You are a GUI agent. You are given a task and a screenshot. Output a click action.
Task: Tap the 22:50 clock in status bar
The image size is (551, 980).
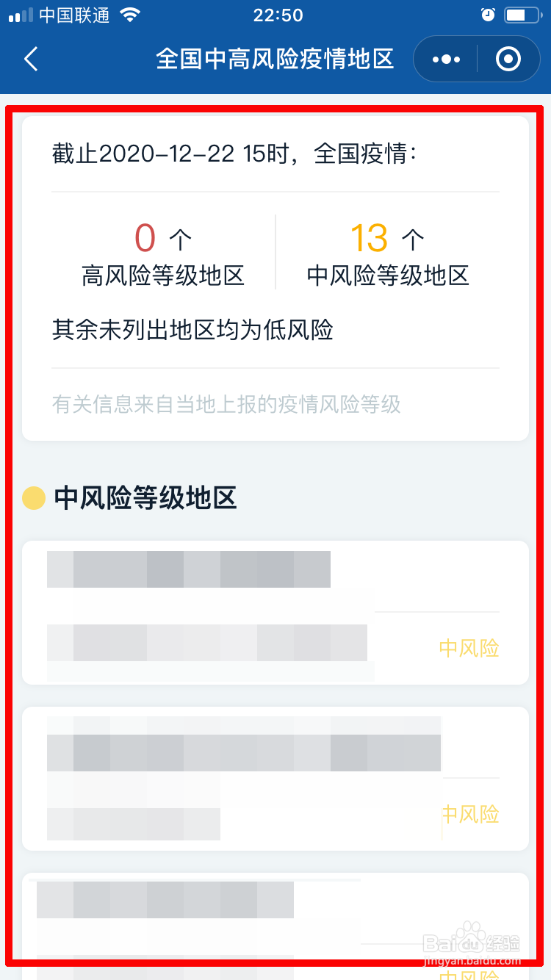[x=278, y=15]
